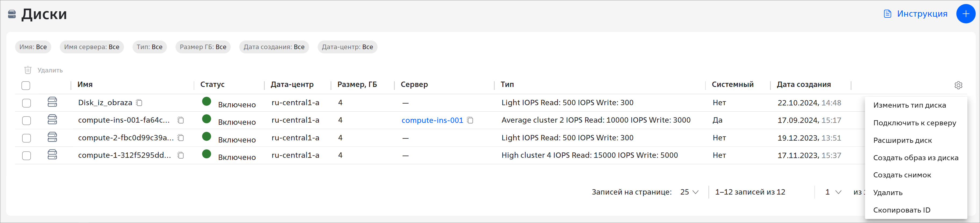
Task: Copy the Disk_iz_obraza name with copy icon
Action: point(140,103)
